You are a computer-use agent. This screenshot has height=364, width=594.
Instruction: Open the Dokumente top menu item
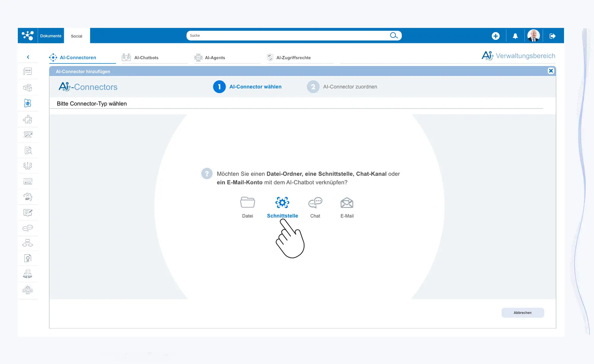coord(51,36)
